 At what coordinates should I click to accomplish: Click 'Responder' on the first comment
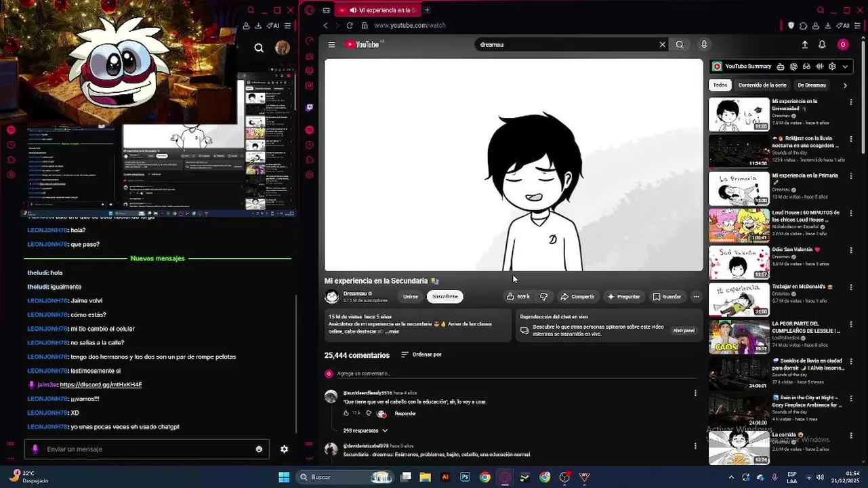coord(405,413)
